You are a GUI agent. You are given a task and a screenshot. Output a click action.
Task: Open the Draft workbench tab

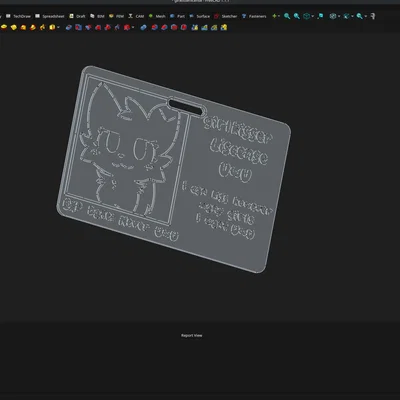[x=77, y=16]
